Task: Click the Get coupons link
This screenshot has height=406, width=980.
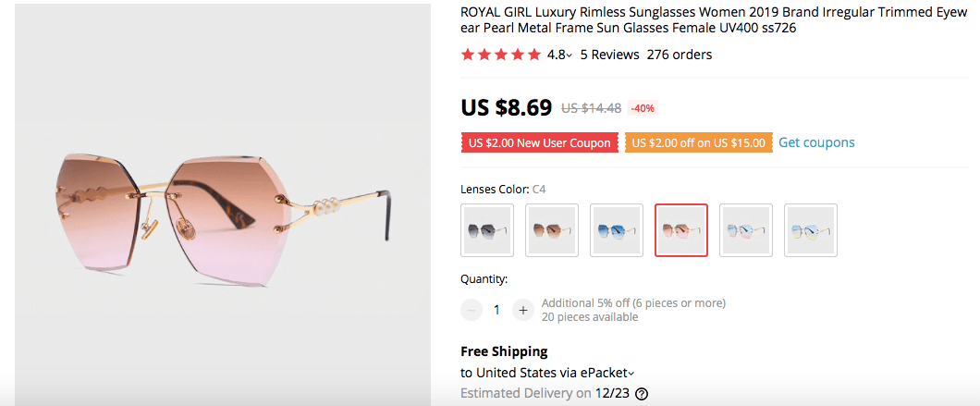Action: point(816,142)
